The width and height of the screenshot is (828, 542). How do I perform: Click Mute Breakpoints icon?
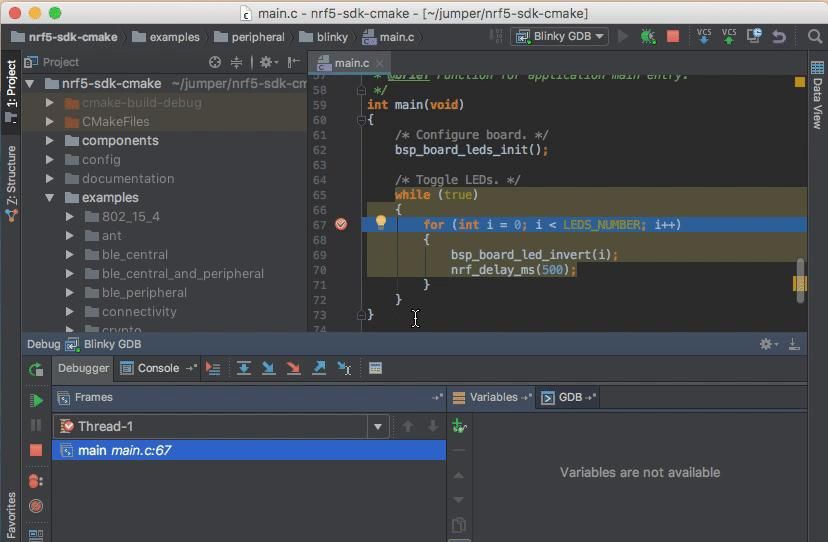pyautogui.click(x=36, y=506)
